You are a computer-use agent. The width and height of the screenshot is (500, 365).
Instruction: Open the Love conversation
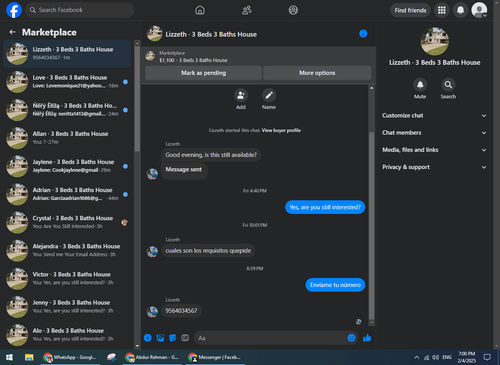(68, 82)
